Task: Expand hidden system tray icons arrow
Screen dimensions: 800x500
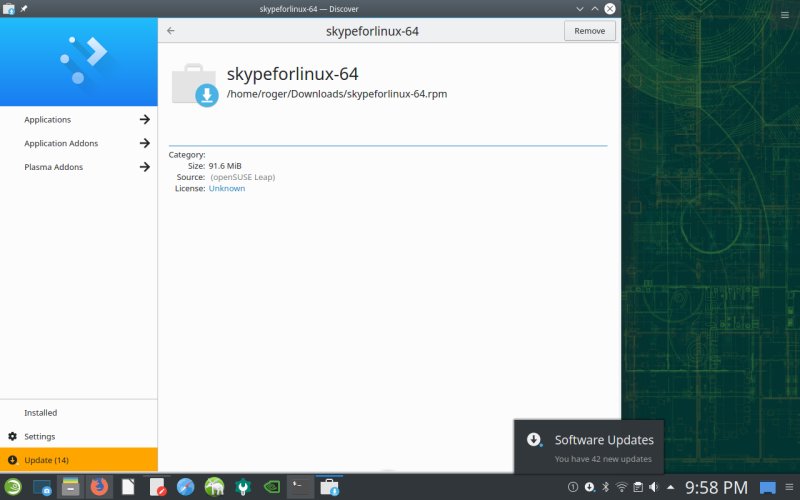Action: 670,487
